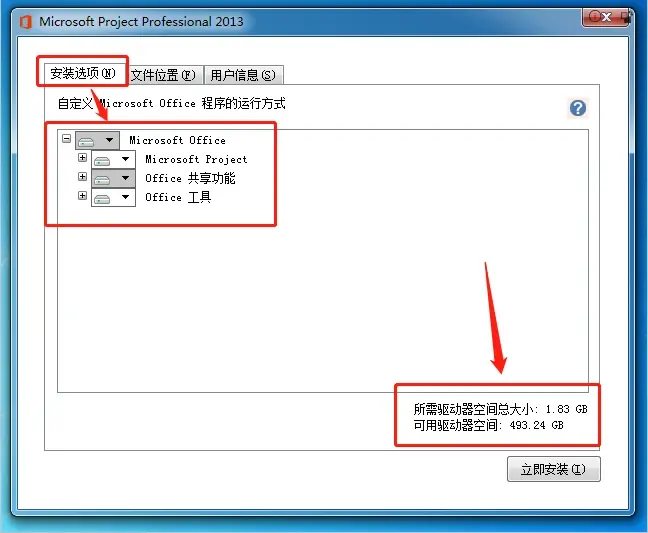This screenshot has width=648, height=533.
Task: Open install-mode dropdown arrow for Office 共享功能
Action: [125, 178]
